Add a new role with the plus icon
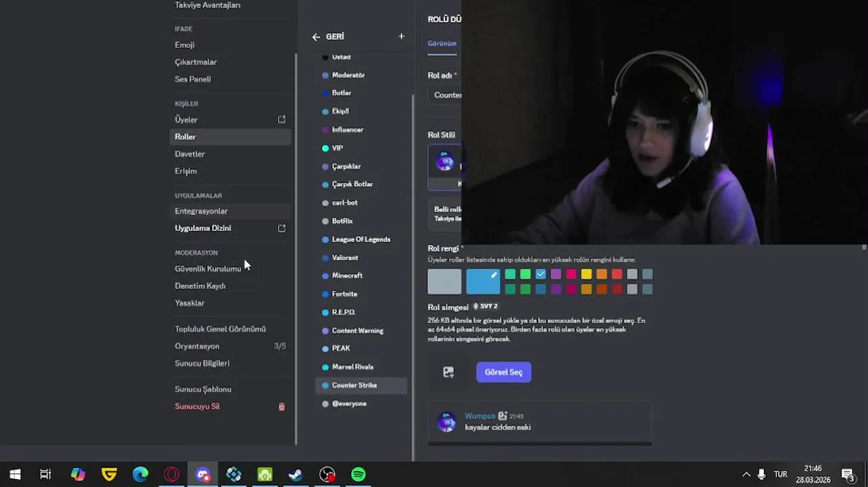 (401, 37)
